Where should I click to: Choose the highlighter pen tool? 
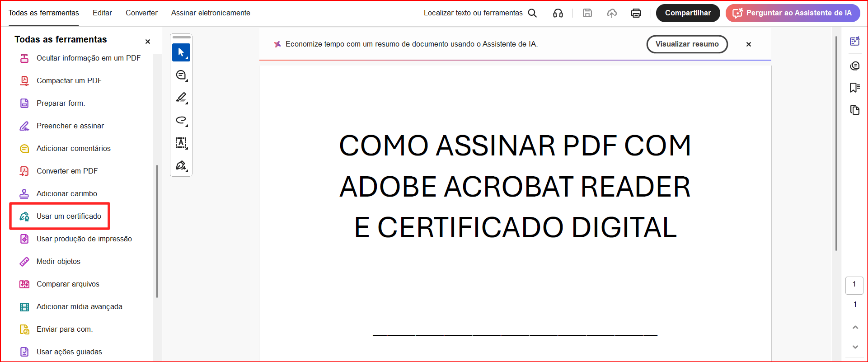point(181,98)
